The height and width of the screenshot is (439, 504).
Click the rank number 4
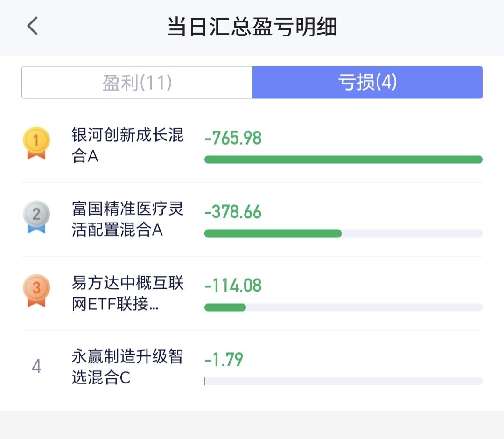click(36, 367)
